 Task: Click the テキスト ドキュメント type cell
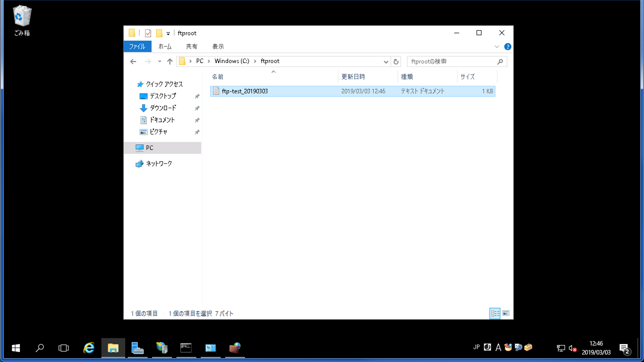(x=423, y=91)
